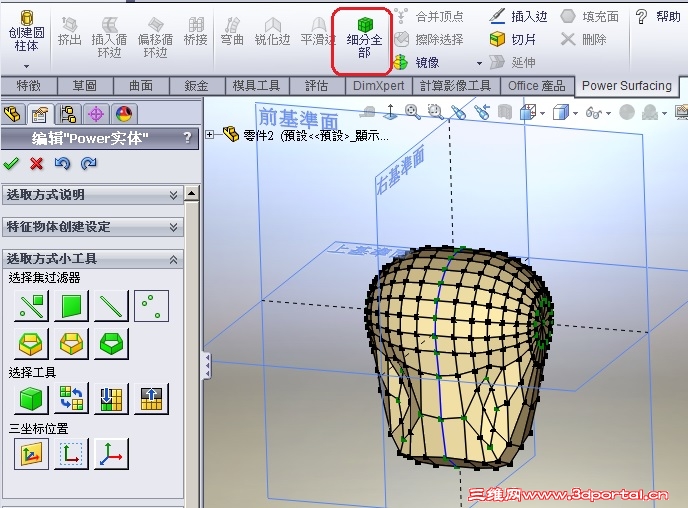Click the panel collapse handle beside viewport
The height and width of the screenshot is (508, 688).
click(x=207, y=365)
